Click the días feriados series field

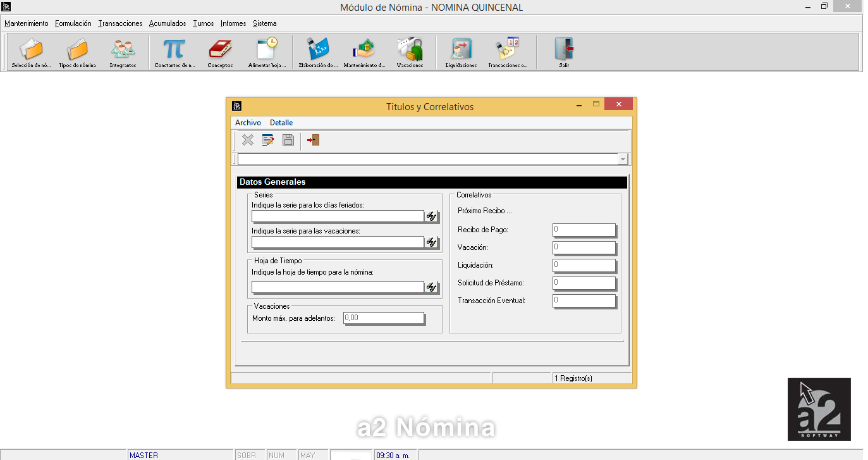[x=338, y=216]
